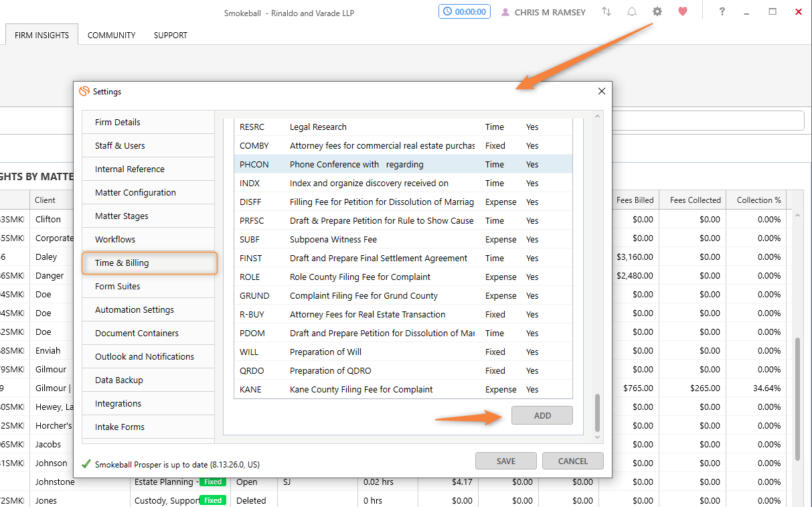812x507 pixels.
Task: Select the QRDO Preparation of QDRO row
Action: [403, 370]
